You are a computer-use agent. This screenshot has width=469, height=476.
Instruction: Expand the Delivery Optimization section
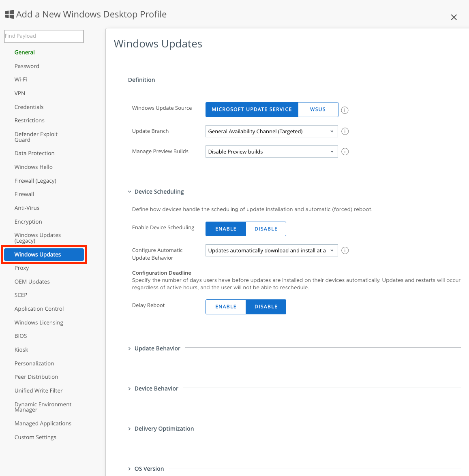164,429
